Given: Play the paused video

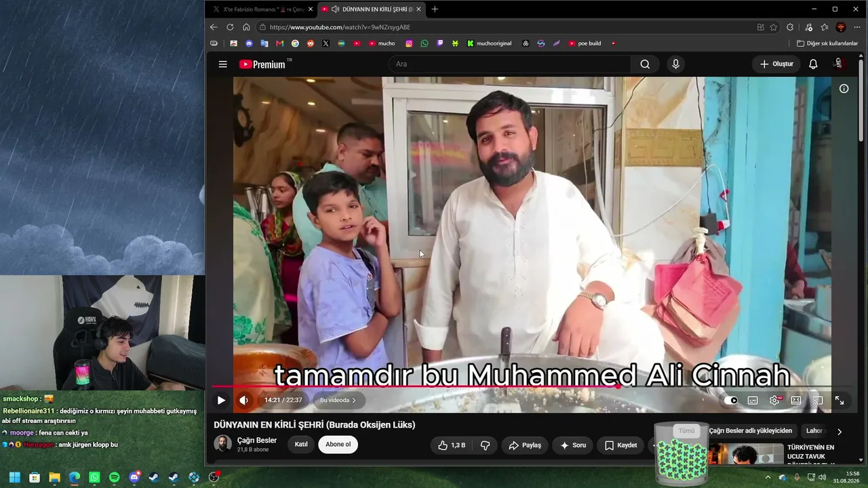Looking at the screenshot, I should point(221,401).
